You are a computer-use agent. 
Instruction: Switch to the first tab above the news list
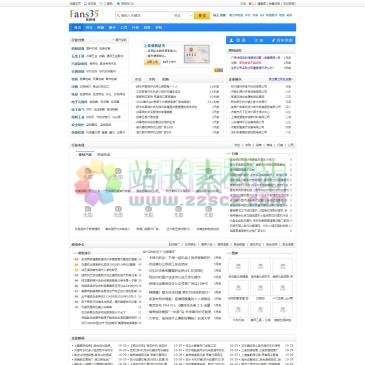pyautogui.click(x=138, y=79)
